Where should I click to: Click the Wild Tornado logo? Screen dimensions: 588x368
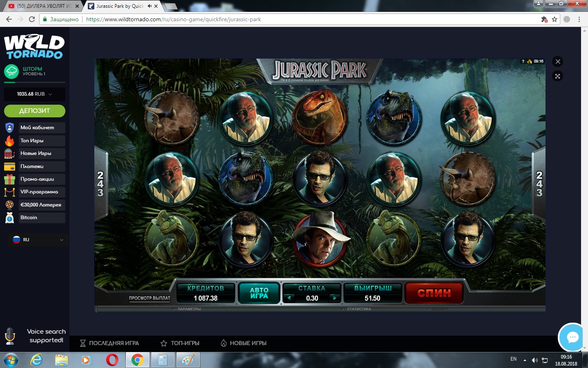pyautogui.click(x=34, y=47)
